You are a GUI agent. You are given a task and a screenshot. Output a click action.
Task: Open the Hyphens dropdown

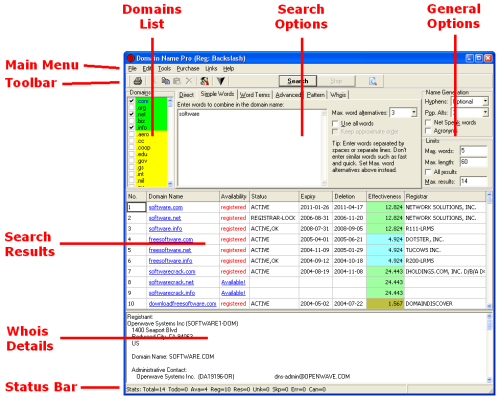pos(485,101)
